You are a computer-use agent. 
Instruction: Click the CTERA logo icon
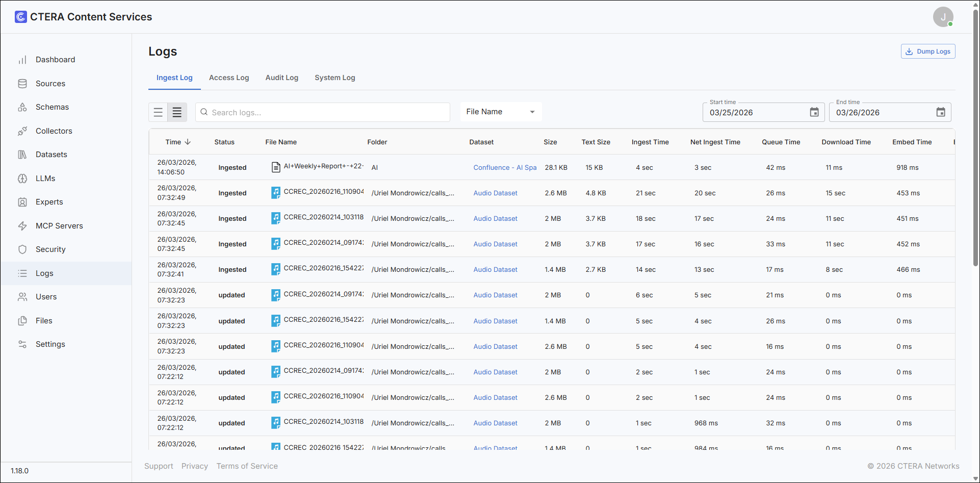pos(20,17)
